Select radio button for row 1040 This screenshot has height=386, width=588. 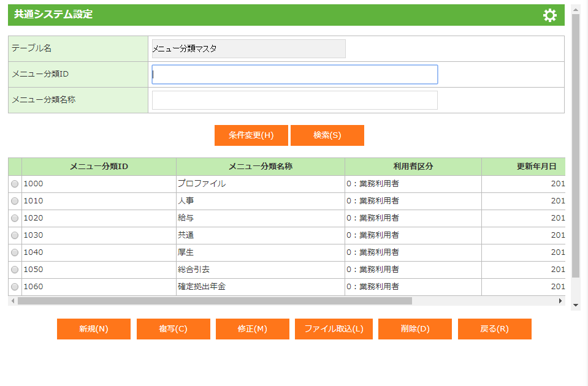click(15, 252)
